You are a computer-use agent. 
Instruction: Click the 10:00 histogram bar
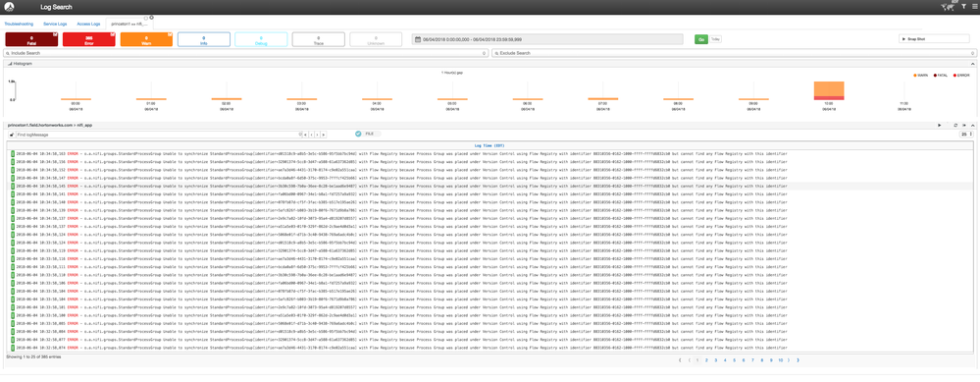[x=829, y=90]
